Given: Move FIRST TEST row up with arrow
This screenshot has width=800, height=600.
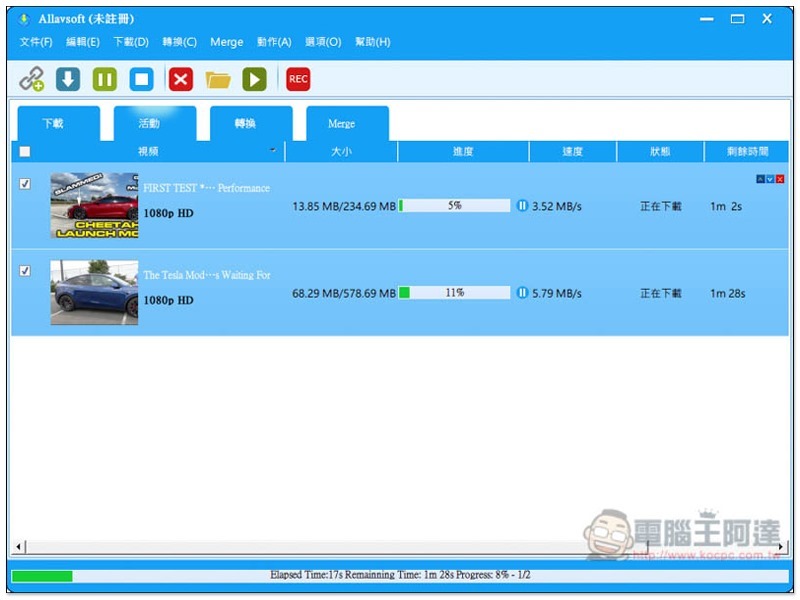Looking at the screenshot, I should pos(760,179).
